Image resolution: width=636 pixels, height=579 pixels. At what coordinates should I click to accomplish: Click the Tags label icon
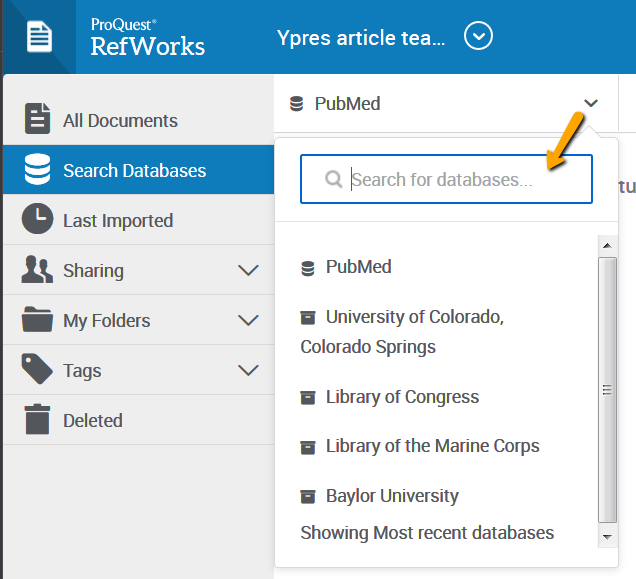(x=37, y=370)
